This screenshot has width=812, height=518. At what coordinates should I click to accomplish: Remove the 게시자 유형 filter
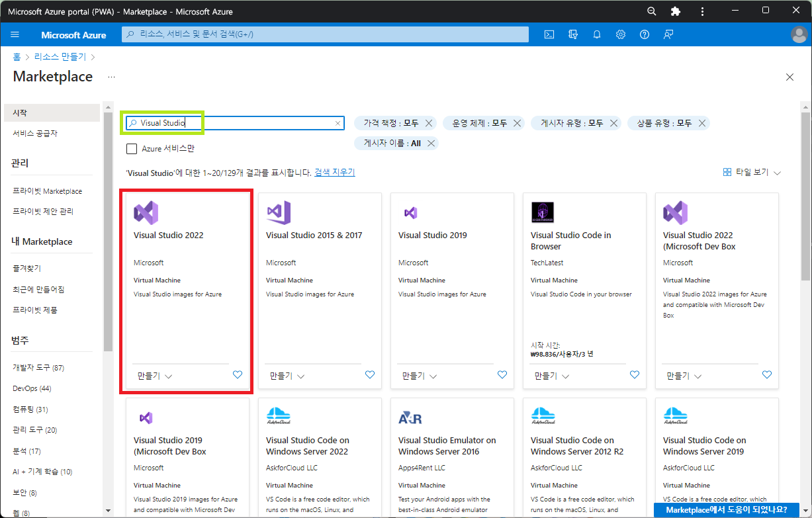pyautogui.click(x=613, y=123)
